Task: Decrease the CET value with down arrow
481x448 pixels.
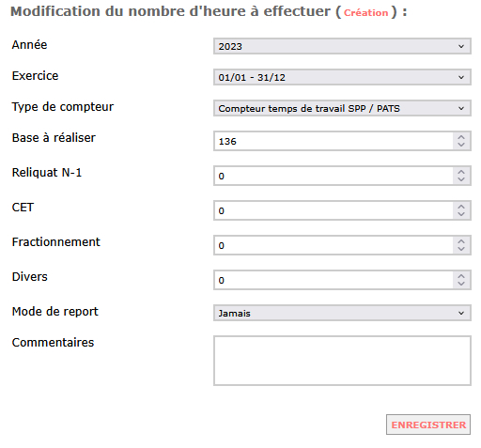Action: [x=461, y=214]
